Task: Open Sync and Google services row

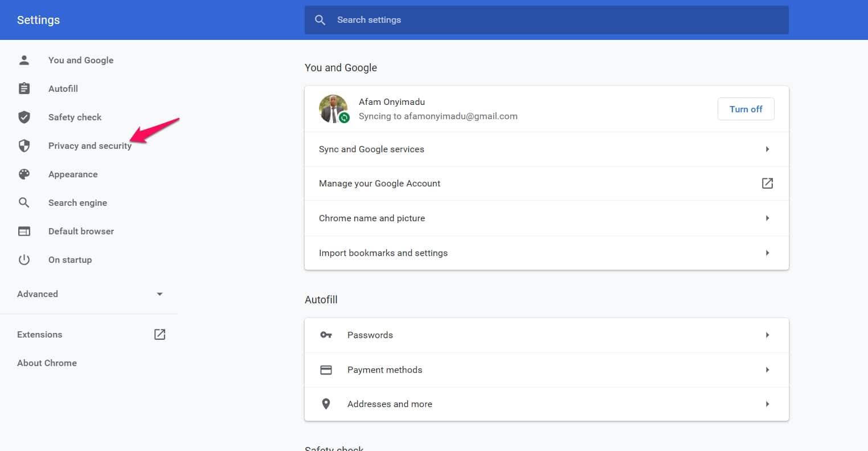Action: (547, 149)
